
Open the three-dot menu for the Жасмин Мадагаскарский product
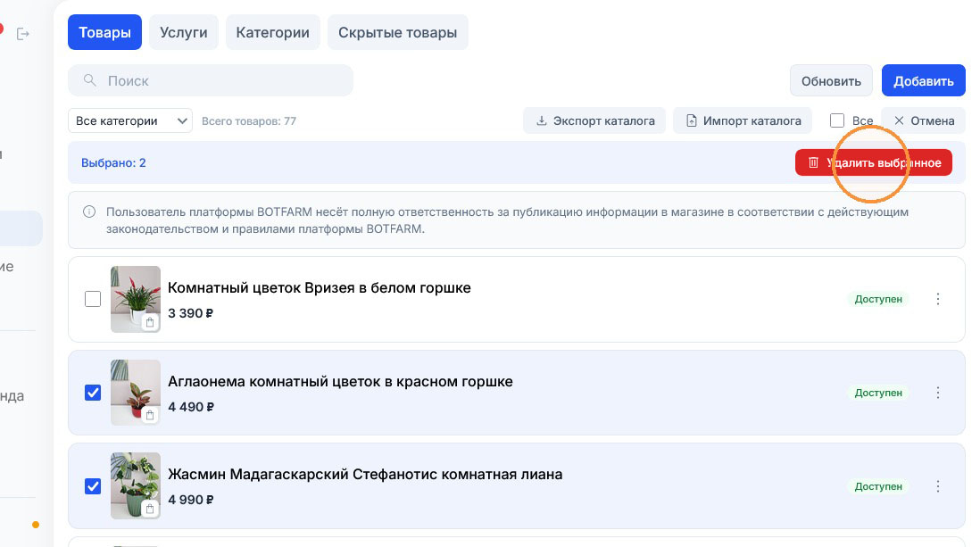click(937, 486)
